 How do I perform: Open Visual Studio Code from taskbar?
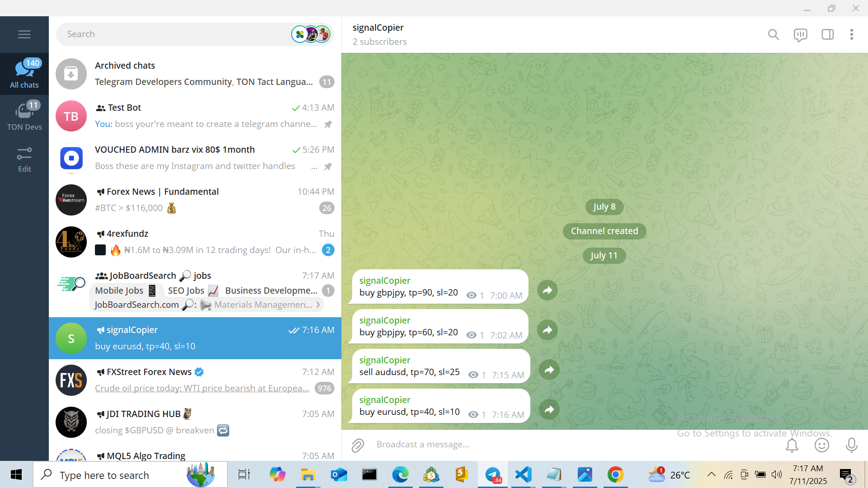[523, 475]
